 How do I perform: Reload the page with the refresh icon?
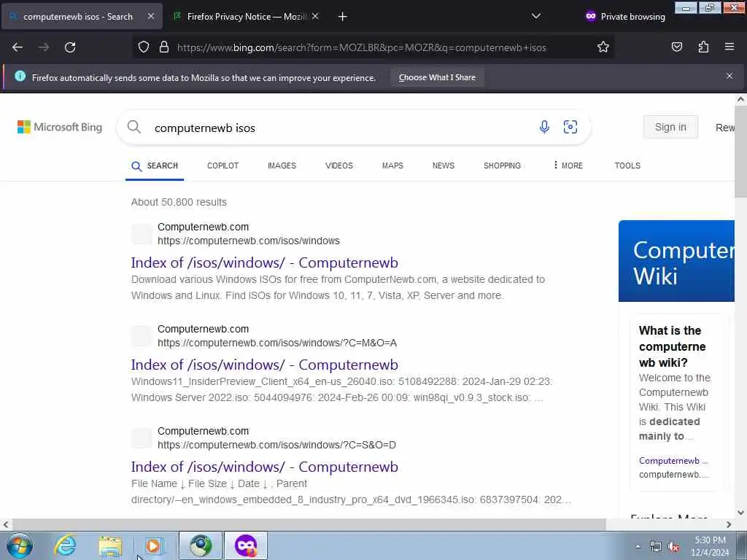[70, 47]
